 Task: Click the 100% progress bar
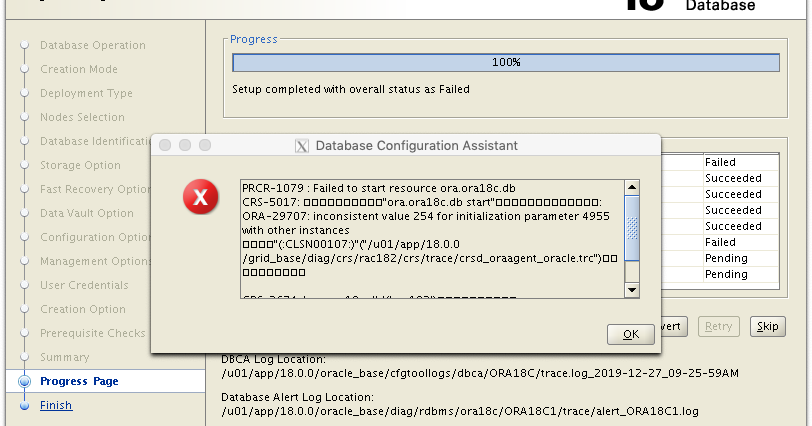[505, 62]
